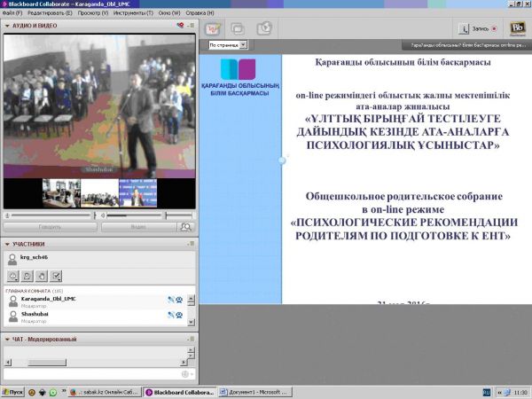Open the polling response checkmark button
Screen dimensions: 532x399
(56, 277)
